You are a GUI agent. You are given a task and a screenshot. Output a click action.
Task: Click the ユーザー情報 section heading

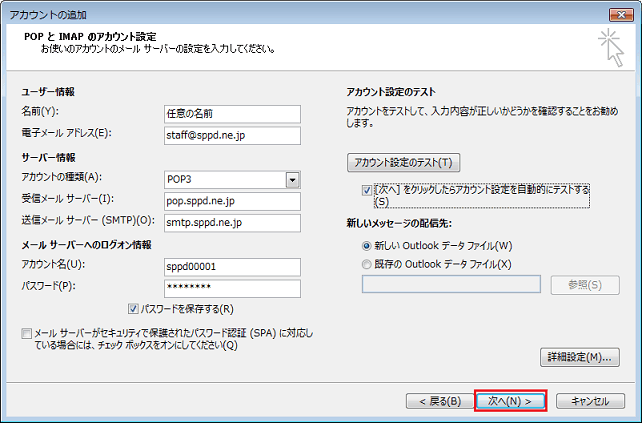point(48,92)
